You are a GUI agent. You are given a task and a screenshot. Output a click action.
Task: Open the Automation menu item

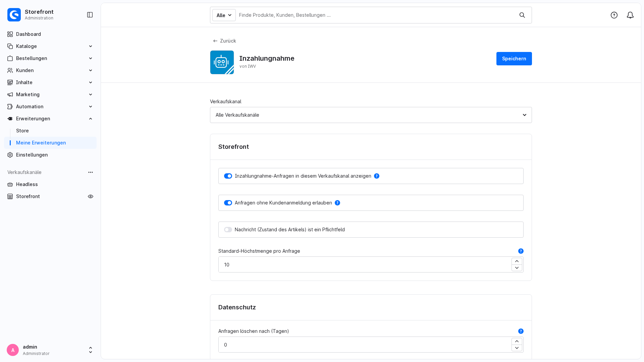[x=50, y=107]
